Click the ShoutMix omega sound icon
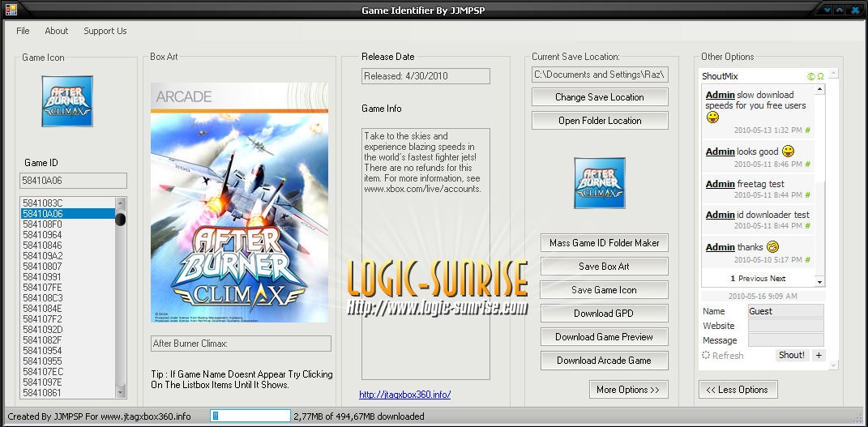 click(820, 76)
